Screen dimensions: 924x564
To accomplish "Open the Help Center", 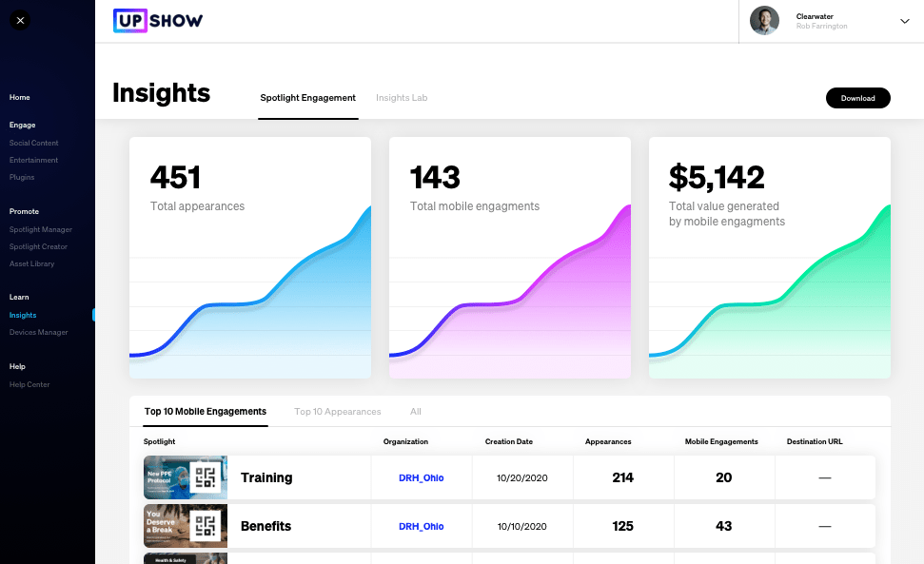I will [x=30, y=384].
